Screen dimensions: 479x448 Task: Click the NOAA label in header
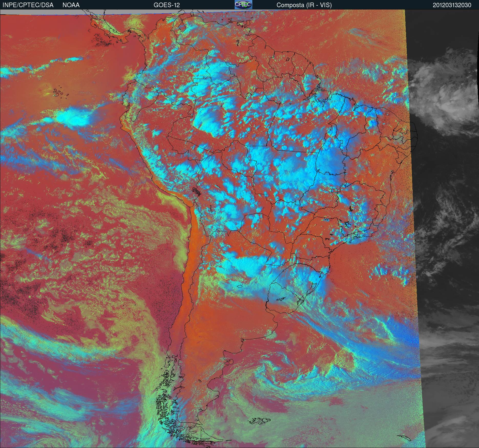71,5
